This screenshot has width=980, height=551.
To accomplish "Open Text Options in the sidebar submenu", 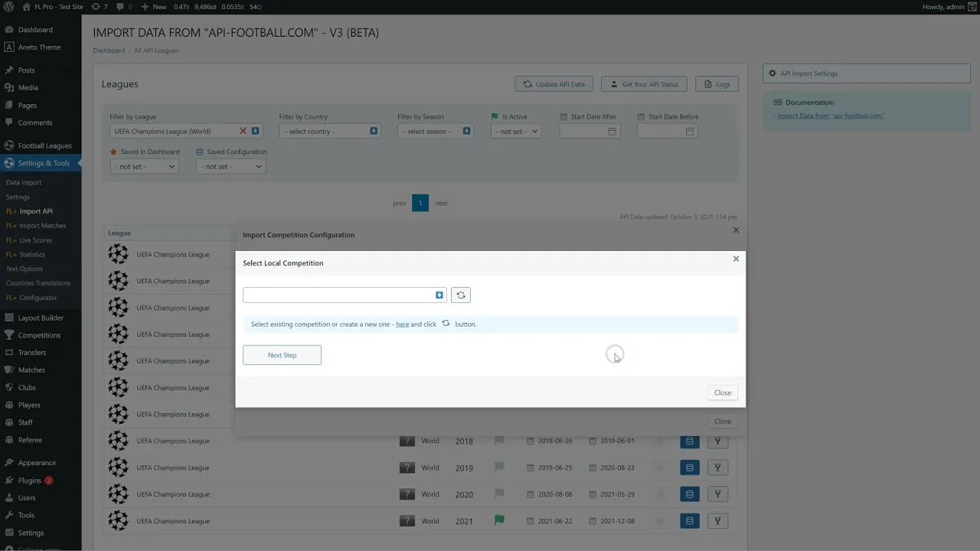I will (24, 269).
